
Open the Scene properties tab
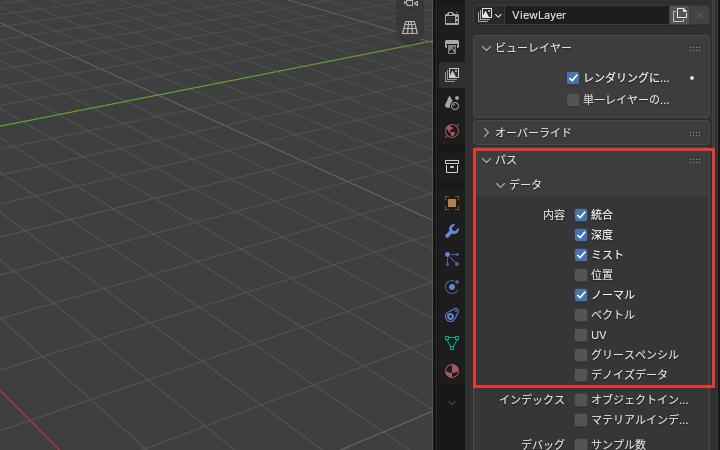point(452,103)
